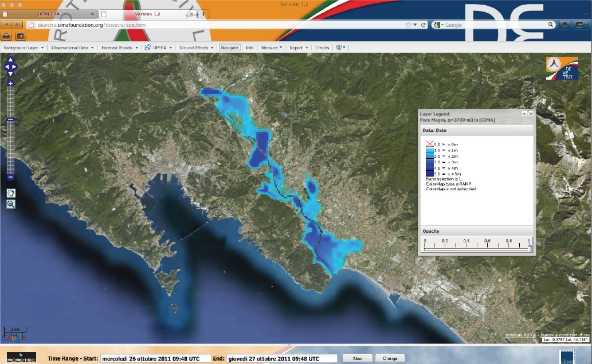592x364 pixels.
Task: Open the Background Layer dropdown
Action: tap(23, 48)
